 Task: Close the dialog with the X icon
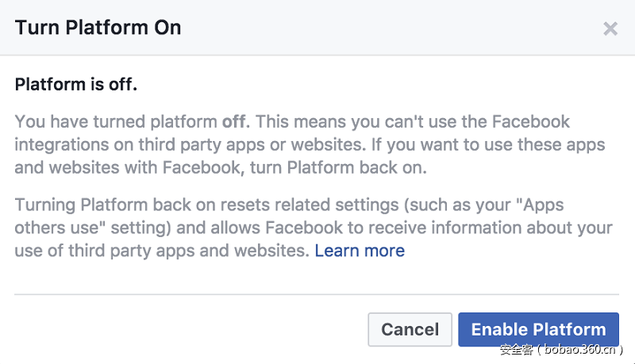610,29
